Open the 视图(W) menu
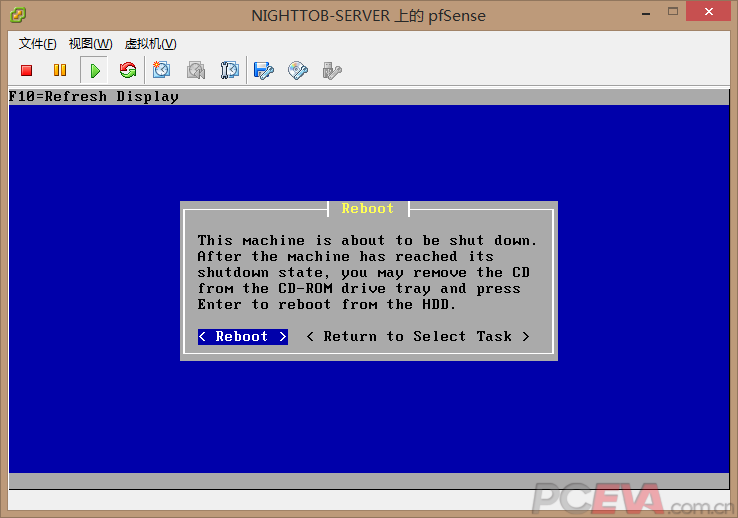 (x=90, y=44)
